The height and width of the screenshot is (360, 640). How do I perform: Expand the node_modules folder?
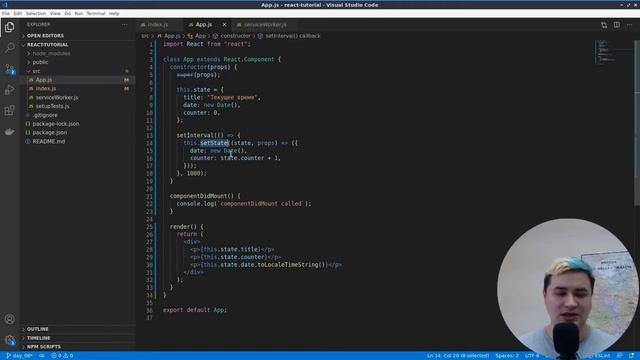51,53
